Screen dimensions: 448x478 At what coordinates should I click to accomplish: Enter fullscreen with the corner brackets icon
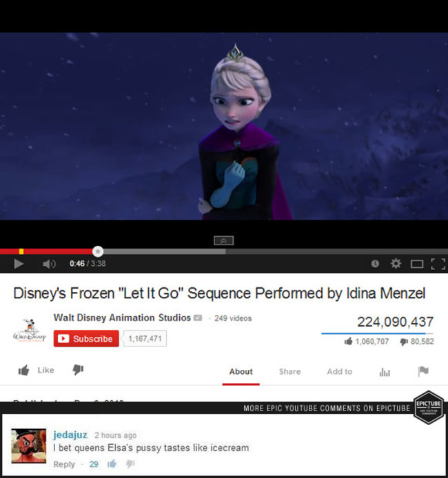438,264
